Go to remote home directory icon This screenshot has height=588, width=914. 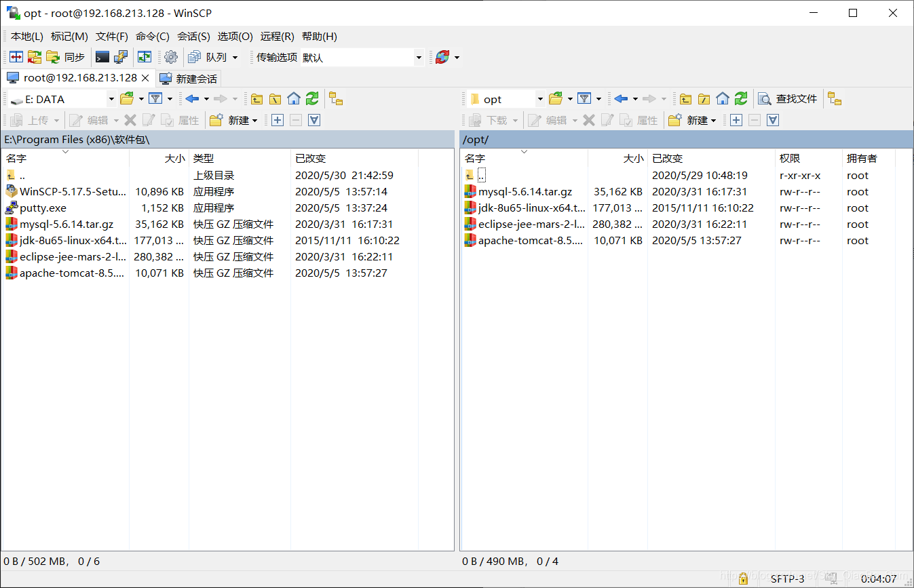click(x=722, y=99)
